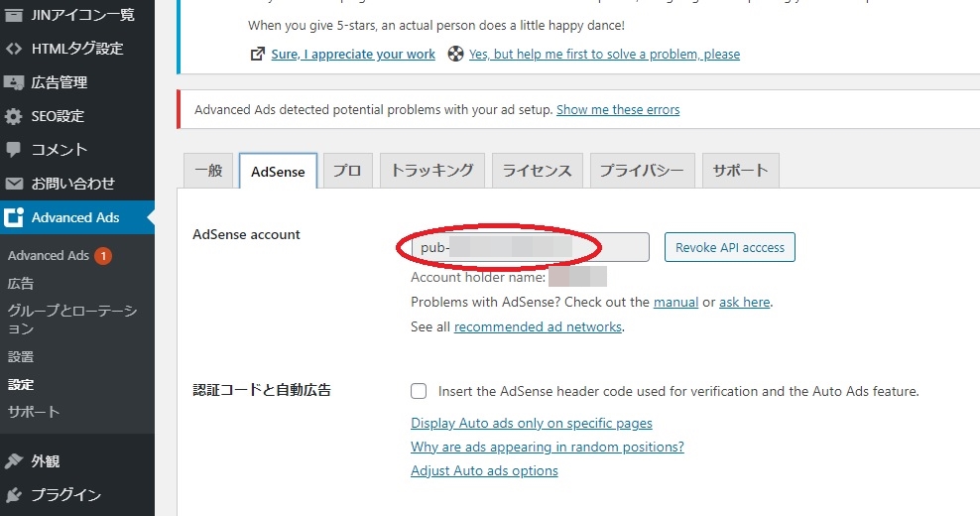Open the プライバシー tab
Screen dimensions: 980x516
tap(641, 171)
